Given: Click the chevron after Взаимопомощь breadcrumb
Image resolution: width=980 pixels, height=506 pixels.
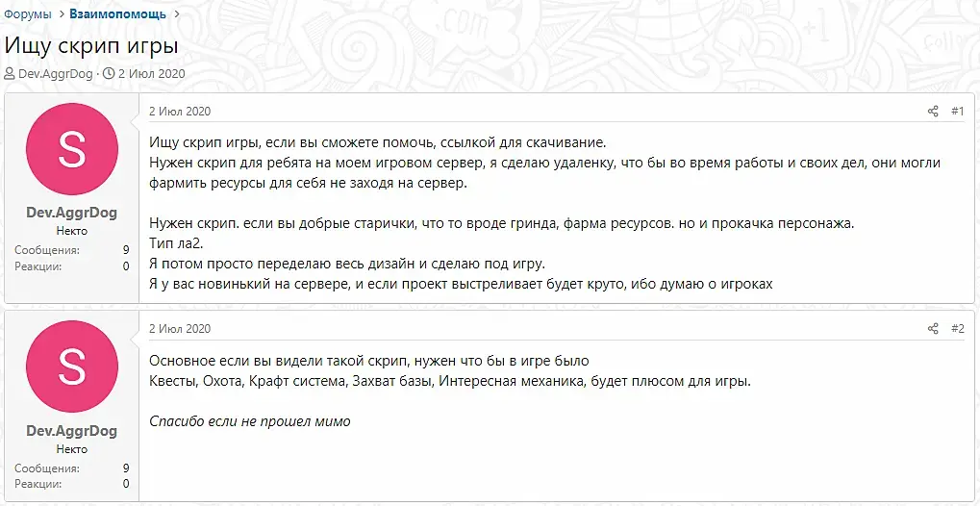Looking at the screenshot, I should 175,14.
